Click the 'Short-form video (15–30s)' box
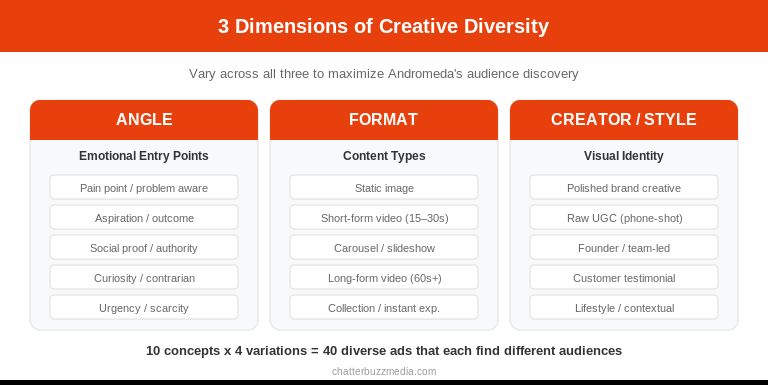The height and width of the screenshot is (385, 768). point(384,218)
